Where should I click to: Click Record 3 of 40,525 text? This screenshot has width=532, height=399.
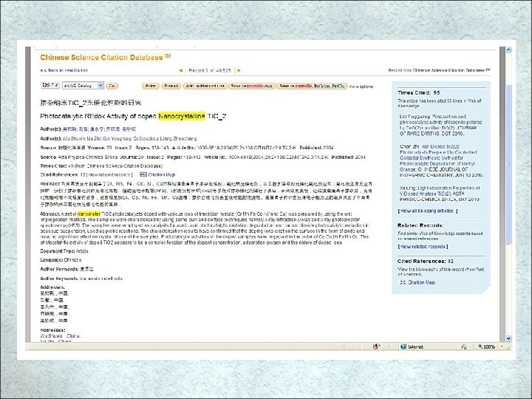click(210, 71)
